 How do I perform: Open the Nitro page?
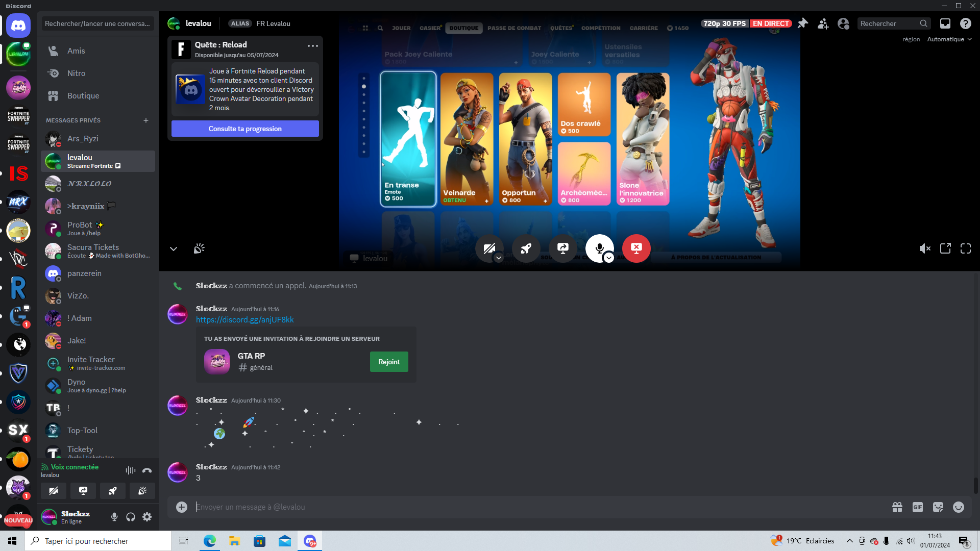coord(98,73)
